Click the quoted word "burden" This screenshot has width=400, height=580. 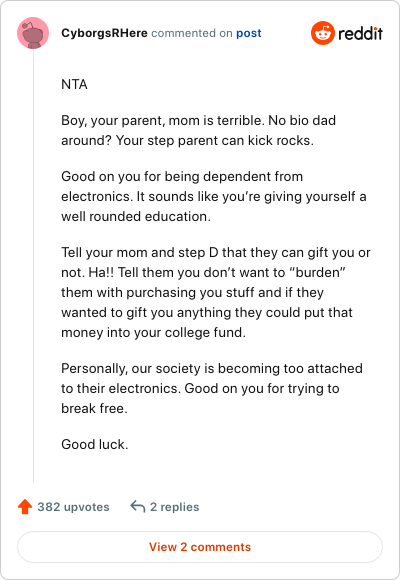click(x=317, y=272)
